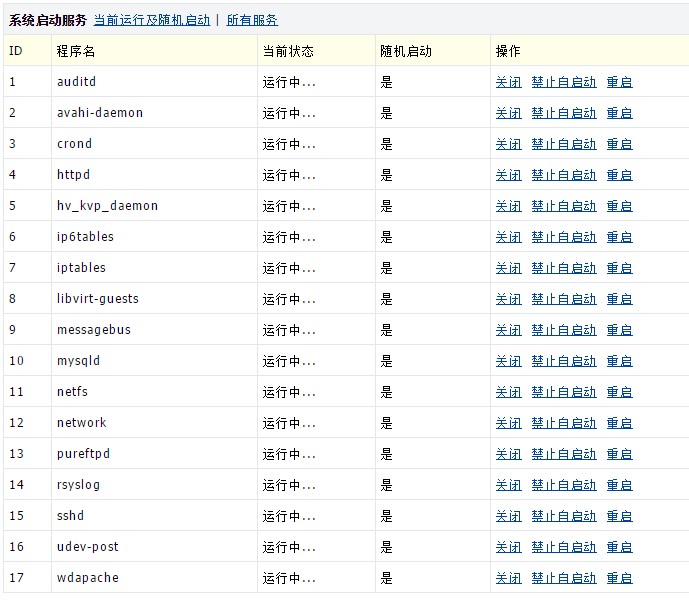The width and height of the screenshot is (689, 603).
Task: Restart the httpd service
Action: pos(619,175)
